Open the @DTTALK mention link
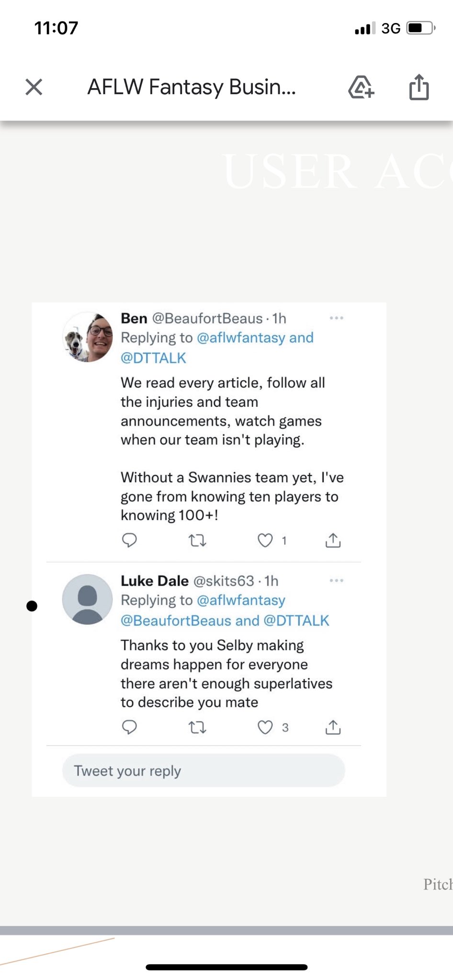453x980 pixels. 154,357
